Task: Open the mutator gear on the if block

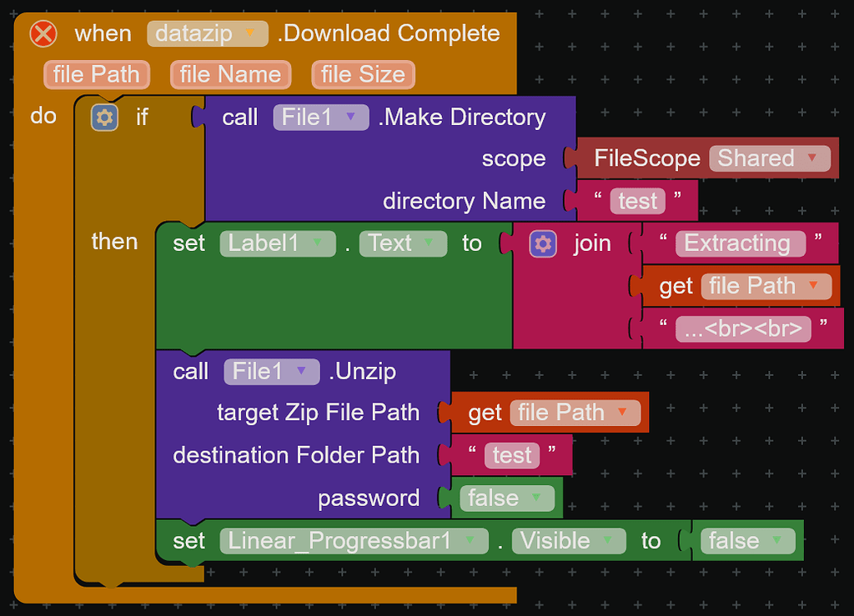Action: coord(103,117)
